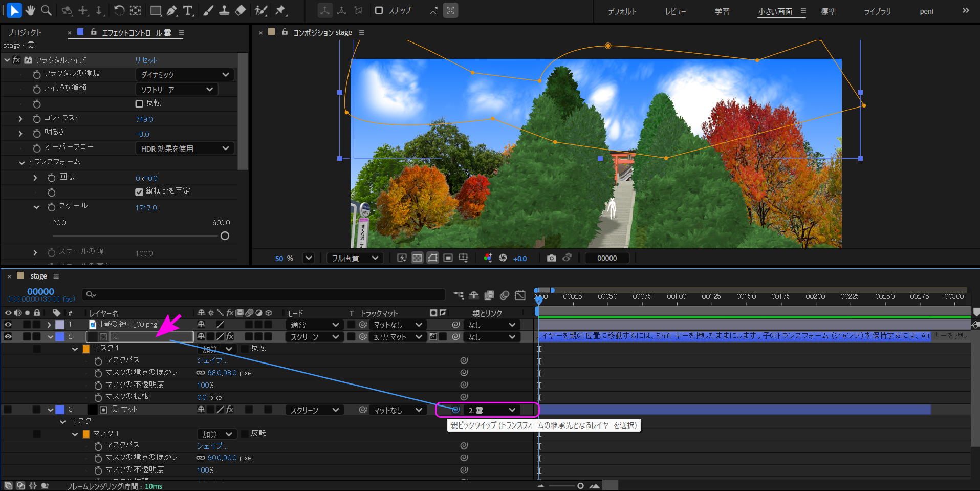Toggle the transparency grid button
Screen dimensions: 980x491
tap(417, 258)
